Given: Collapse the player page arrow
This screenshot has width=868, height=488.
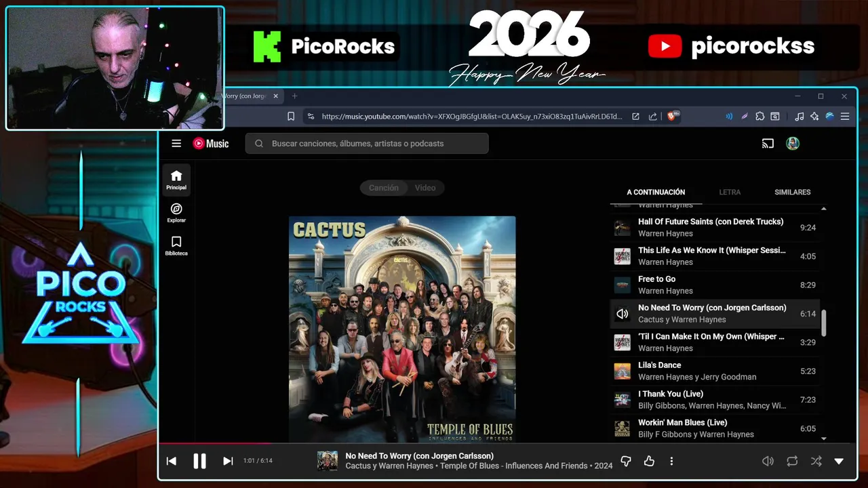Looking at the screenshot, I should (839, 461).
